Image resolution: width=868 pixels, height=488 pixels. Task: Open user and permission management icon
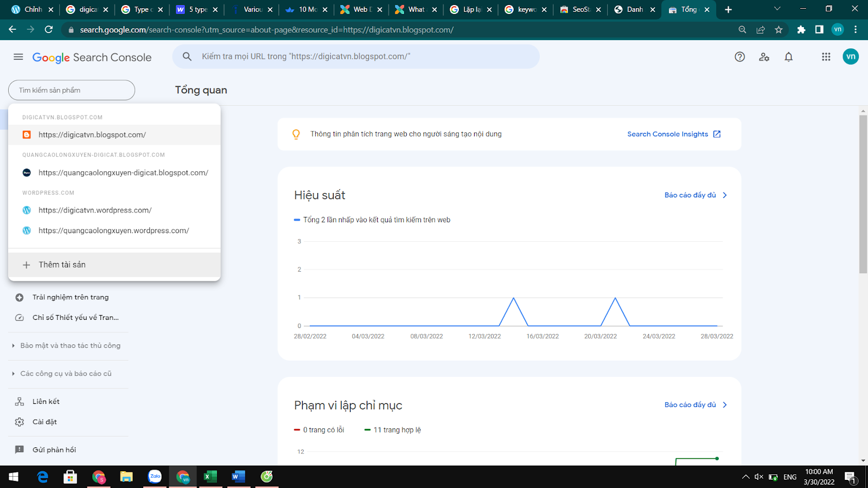click(x=764, y=57)
